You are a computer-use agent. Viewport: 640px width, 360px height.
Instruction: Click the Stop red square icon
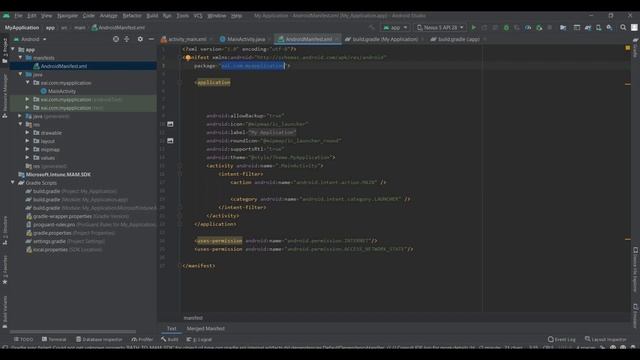point(550,28)
